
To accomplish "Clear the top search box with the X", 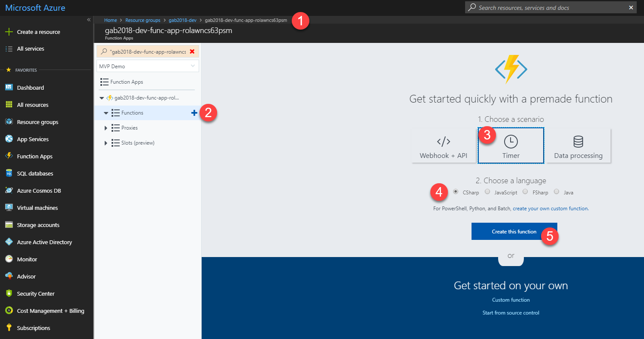I will tap(631, 7).
